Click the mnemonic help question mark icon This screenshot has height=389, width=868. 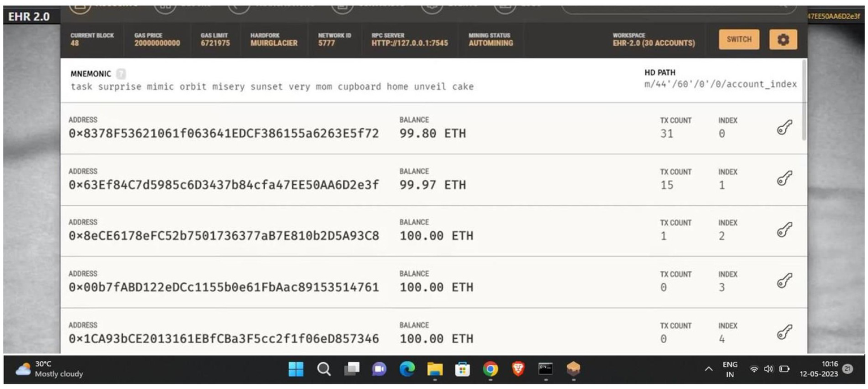pyautogui.click(x=121, y=74)
